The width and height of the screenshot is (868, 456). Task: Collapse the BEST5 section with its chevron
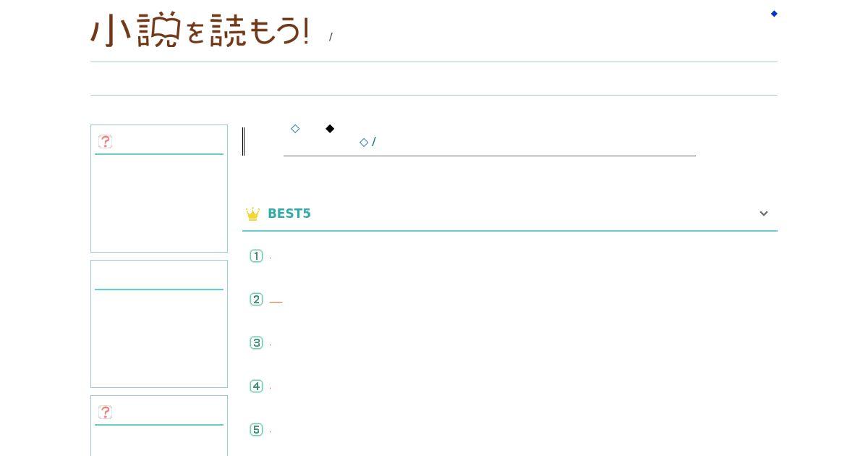764,214
